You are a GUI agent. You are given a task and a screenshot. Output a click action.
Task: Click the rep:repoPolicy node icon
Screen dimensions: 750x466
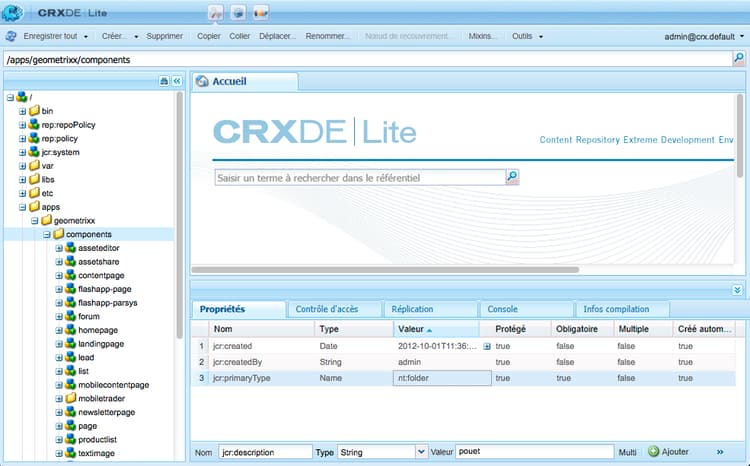pyautogui.click(x=33, y=125)
